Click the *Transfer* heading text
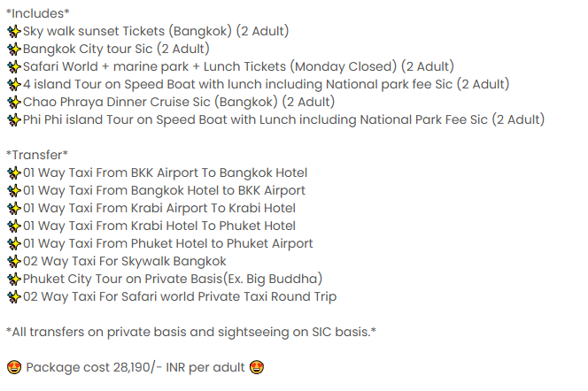The width and height of the screenshot is (588, 391). tap(37, 155)
